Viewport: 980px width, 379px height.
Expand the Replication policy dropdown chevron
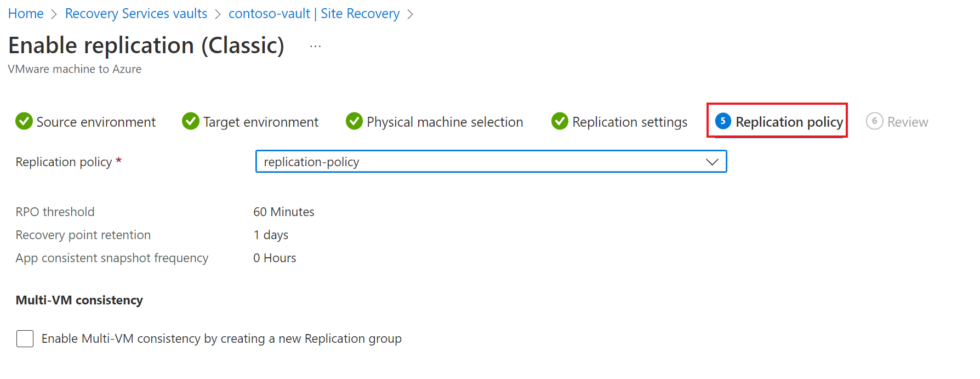click(x=711, y=162)
